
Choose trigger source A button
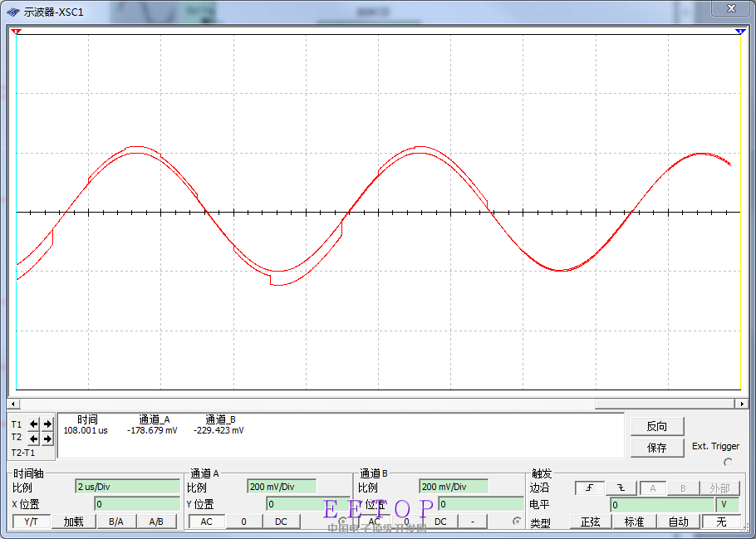[x=653, y=488]
